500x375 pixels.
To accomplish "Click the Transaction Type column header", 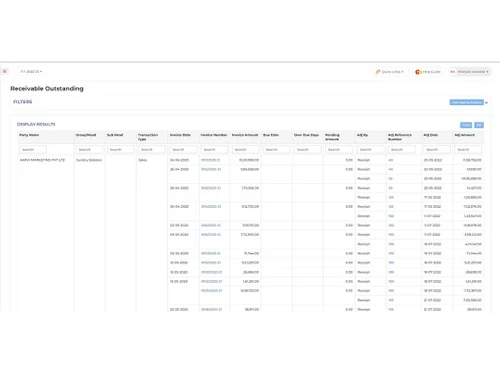I will tap(148, 137).
